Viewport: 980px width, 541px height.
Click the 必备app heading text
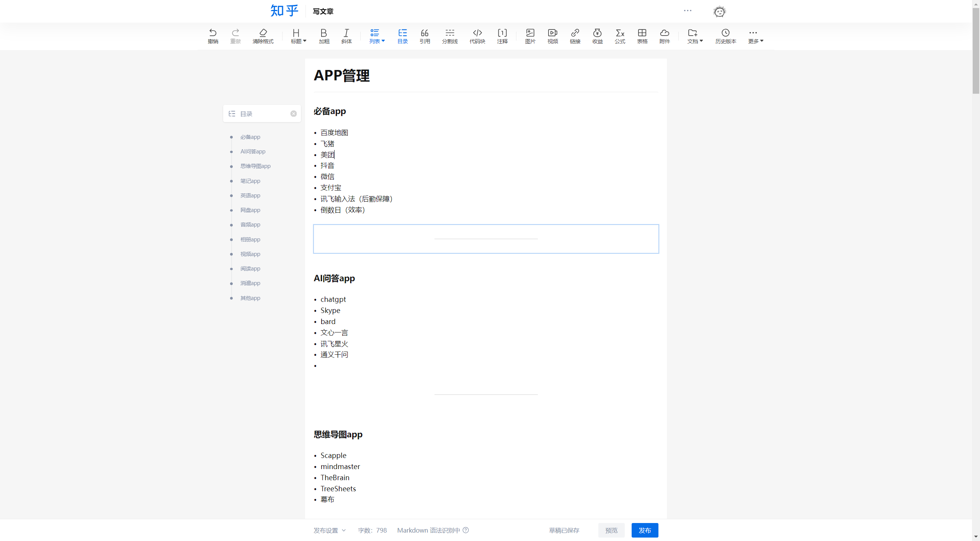tap(330, 111)
